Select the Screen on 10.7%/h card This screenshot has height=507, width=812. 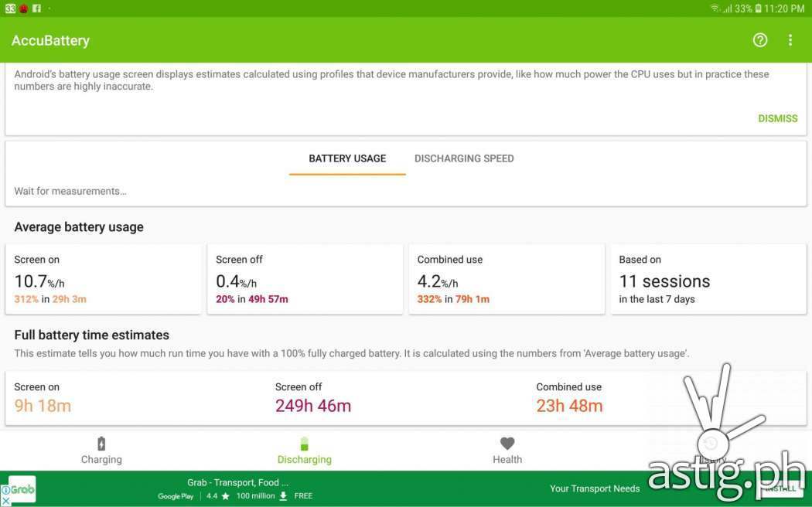pyautogui.click(x=103, y=279)
